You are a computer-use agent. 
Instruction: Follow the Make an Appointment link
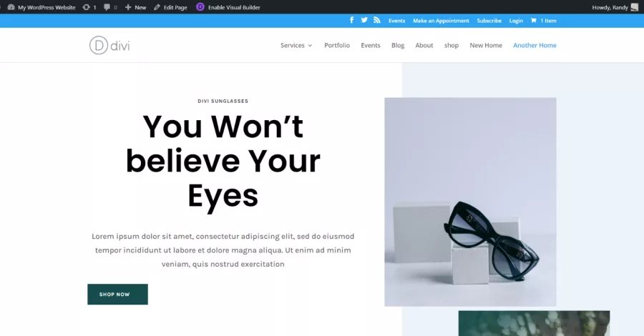click(x=441, y=21)
